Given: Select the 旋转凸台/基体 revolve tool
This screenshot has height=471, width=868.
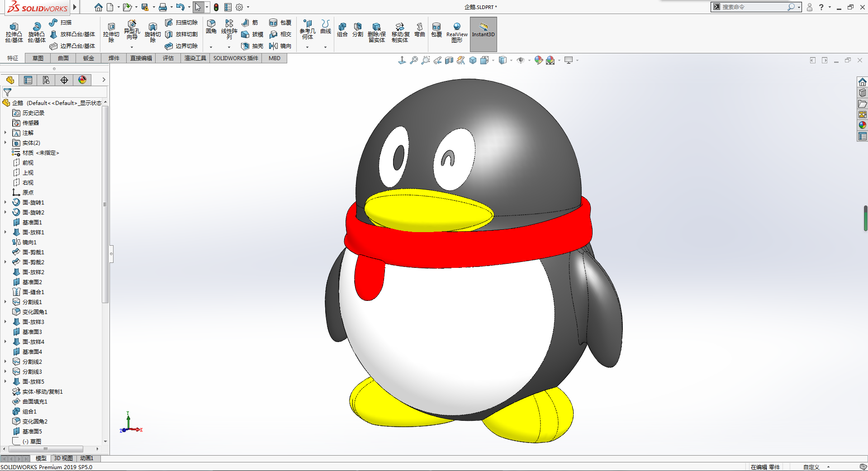Looking at the screenshot, I should pos(37,33).
